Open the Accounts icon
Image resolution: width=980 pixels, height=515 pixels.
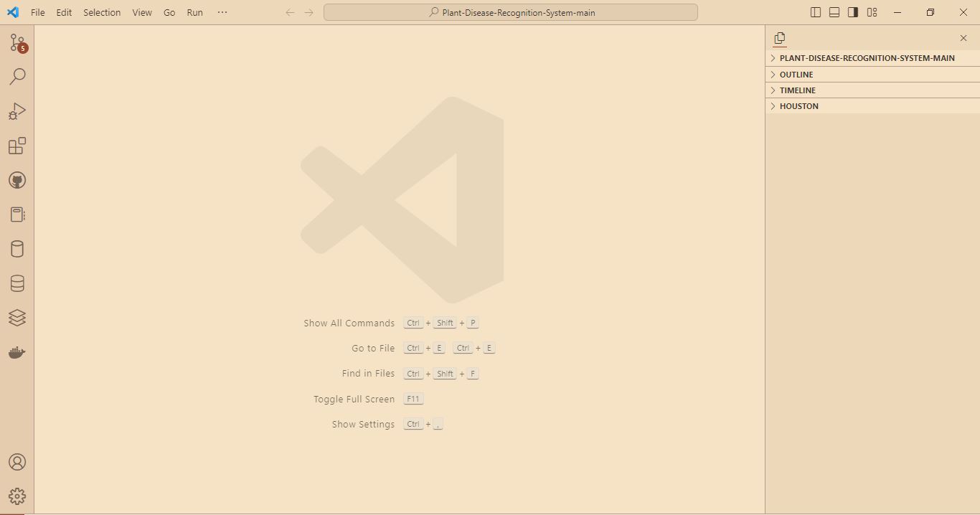pos(17,462)
